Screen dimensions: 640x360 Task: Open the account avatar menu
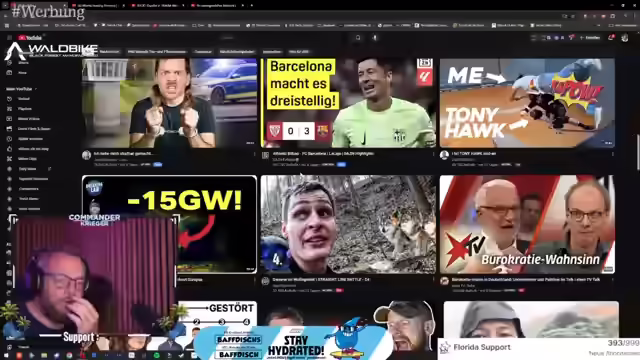pyautogui.click(x=624, y=38)
